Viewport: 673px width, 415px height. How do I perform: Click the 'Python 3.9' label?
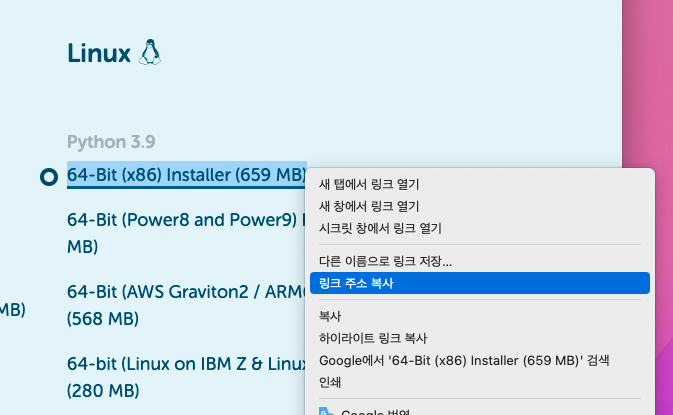(111, 142)
